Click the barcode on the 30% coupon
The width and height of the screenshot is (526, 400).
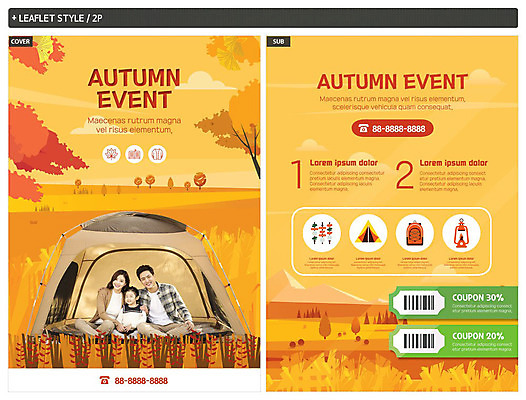click(x=419, y=303)
